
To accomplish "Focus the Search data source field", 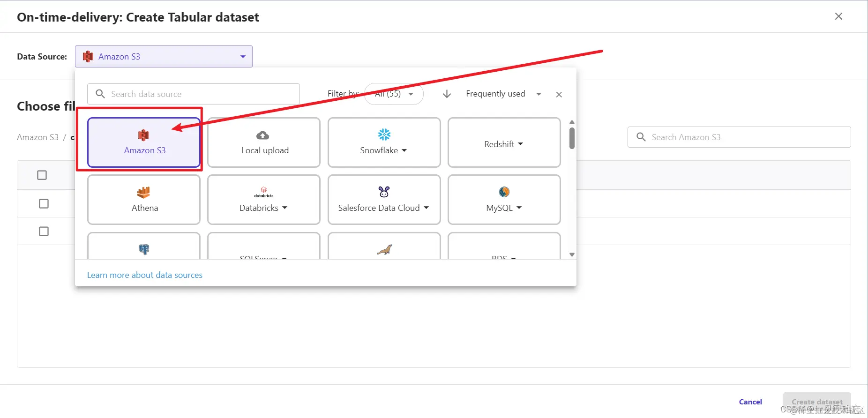I will pyautogui.click(x=194, y=94).
